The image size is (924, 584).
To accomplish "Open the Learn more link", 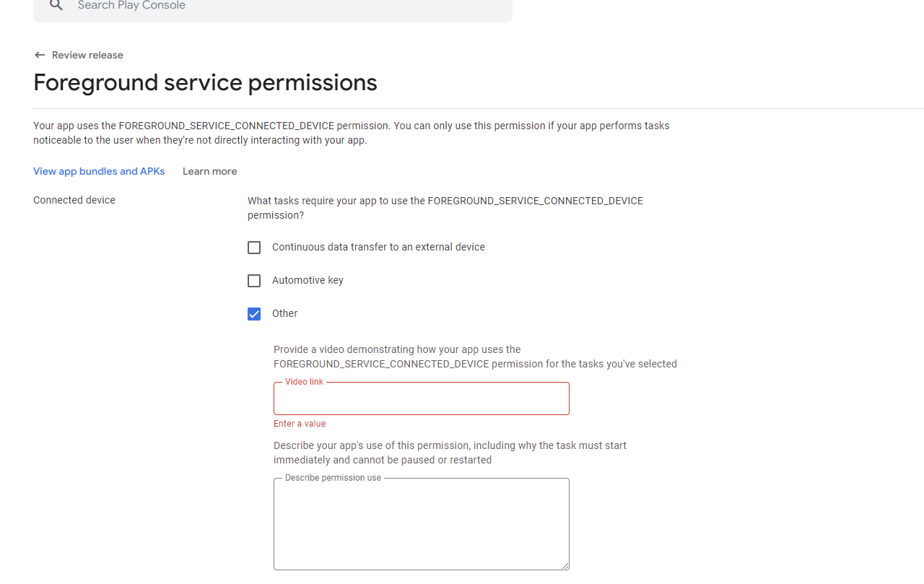I will 209,171.
